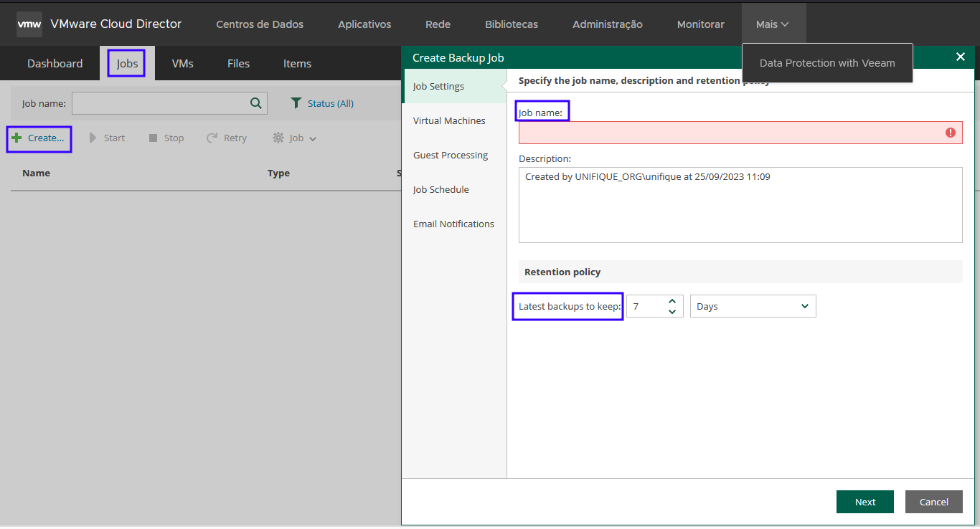
Task: Click the Stop toolbar button label
Action: 174,138
